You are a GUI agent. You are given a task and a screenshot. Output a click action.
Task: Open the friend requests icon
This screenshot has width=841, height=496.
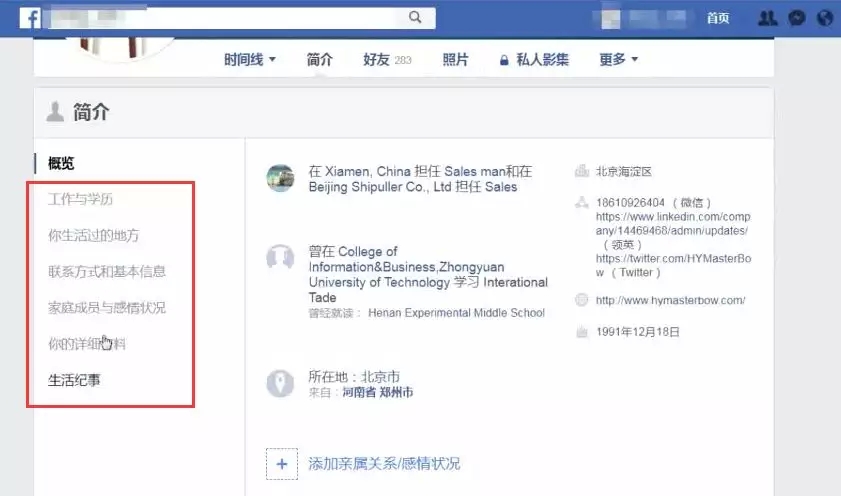(768, 18)
